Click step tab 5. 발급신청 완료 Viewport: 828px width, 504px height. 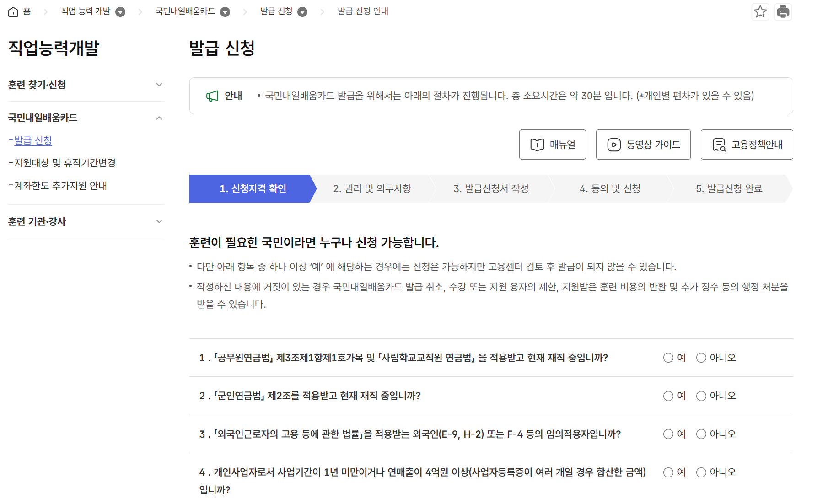(729, 188)
